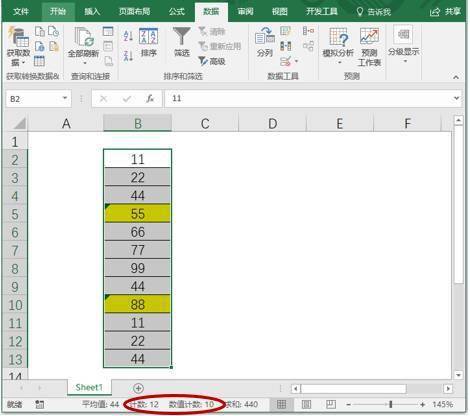The width and height of the screenshot is (470, 416).
Task: Open the What-If Analysis (模拟分析) menu
Action: pos(338,46)
